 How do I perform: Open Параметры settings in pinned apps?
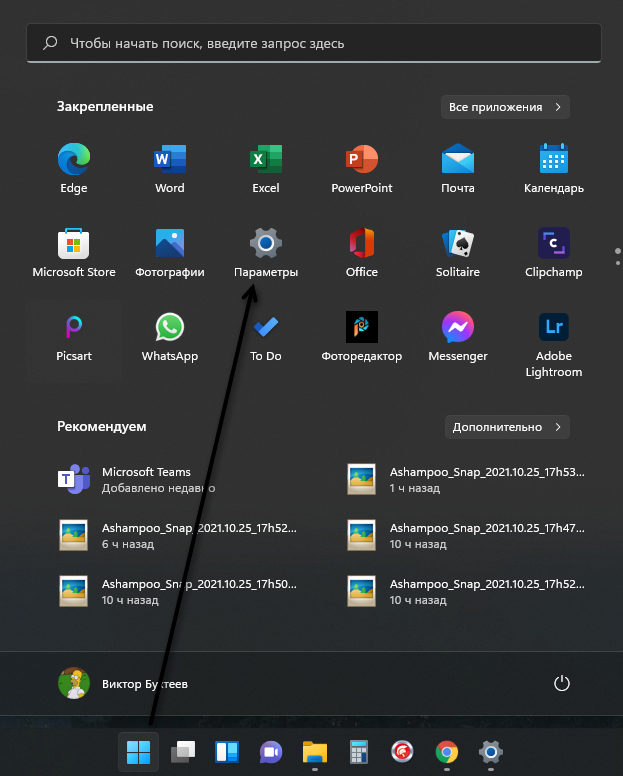coord(266,253)
